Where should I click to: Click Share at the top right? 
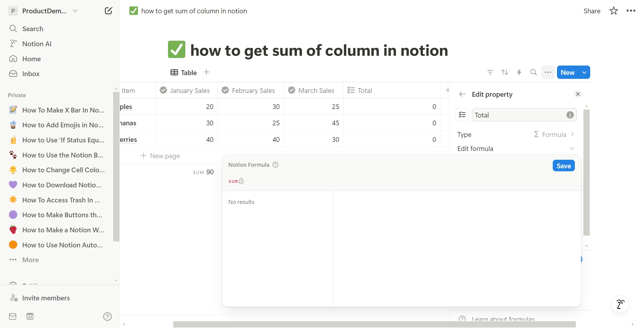click(x=592, y=11)
